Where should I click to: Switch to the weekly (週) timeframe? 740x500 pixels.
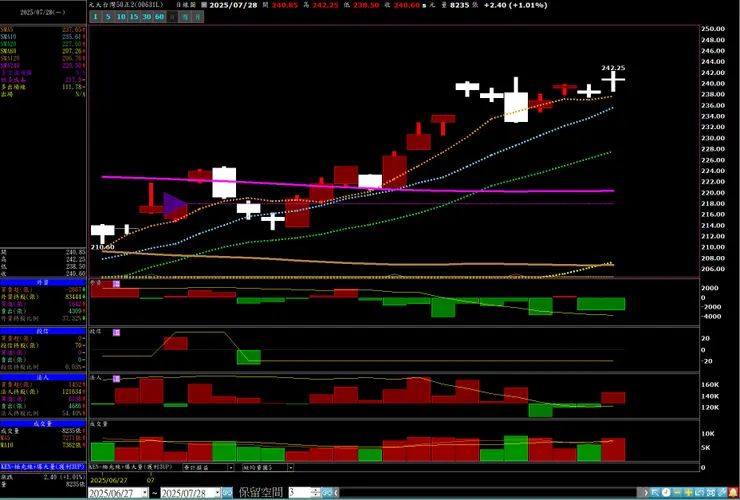point(185,17)
